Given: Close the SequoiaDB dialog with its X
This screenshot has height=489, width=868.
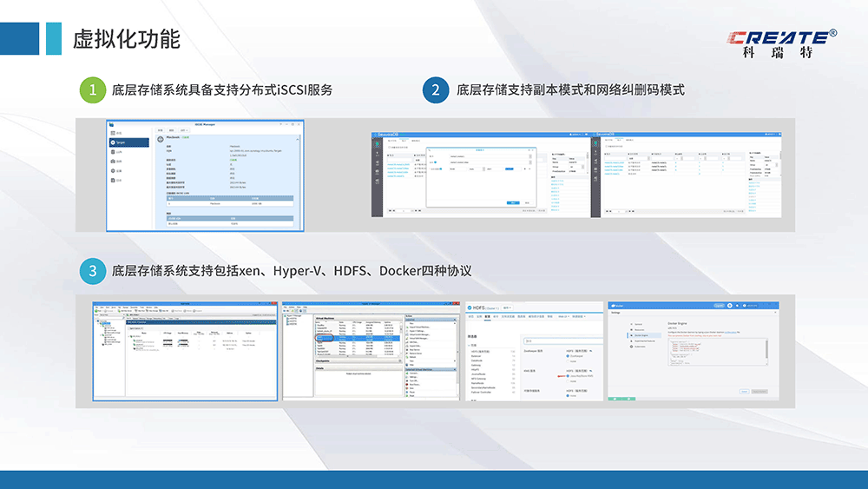Looking at the screenshot, I should 532,150.
